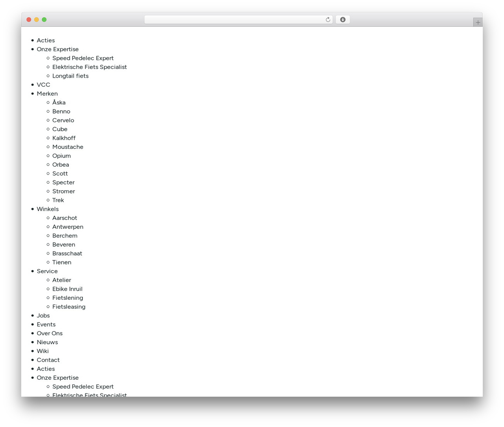Open the Longtail fiets link
Screen dimensions: 504x427
point(70,76)
